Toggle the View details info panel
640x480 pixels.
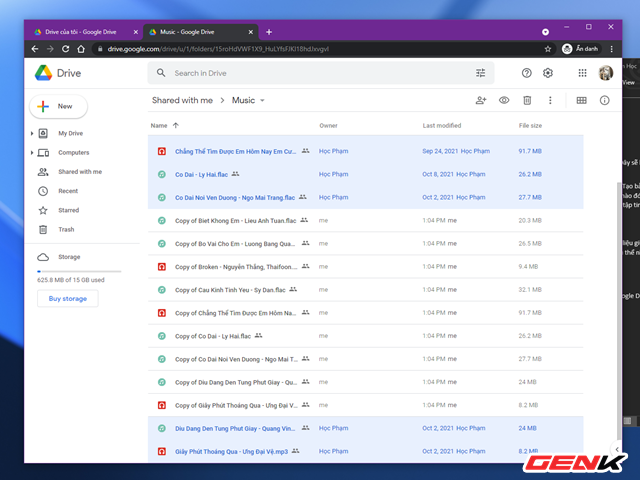pyautogui.click(x=604, y=100)
